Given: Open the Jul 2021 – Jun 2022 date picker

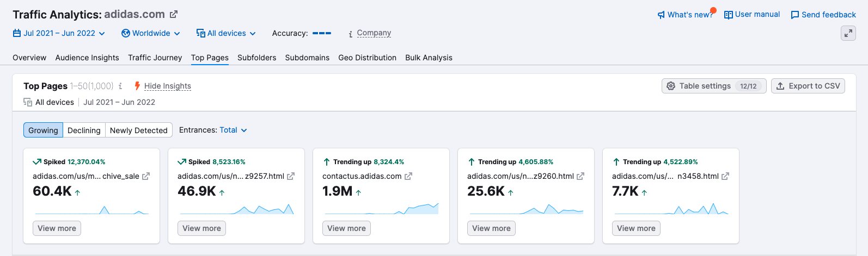Looking at the screenshot, I should tap(59, 33).
